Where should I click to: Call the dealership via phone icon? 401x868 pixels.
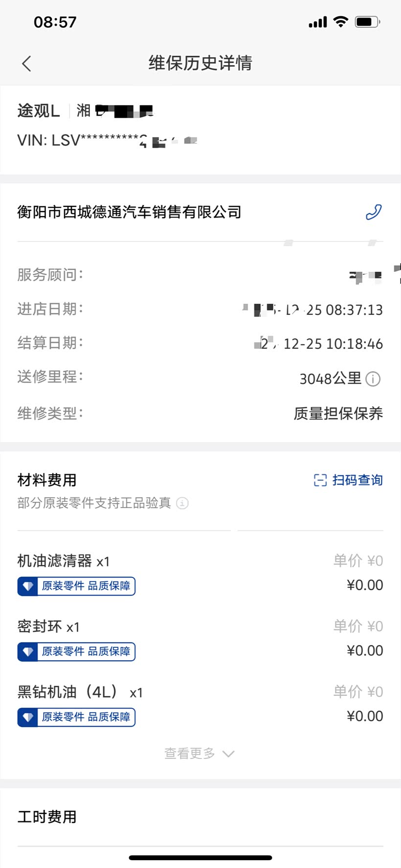(x=374, y=212)
